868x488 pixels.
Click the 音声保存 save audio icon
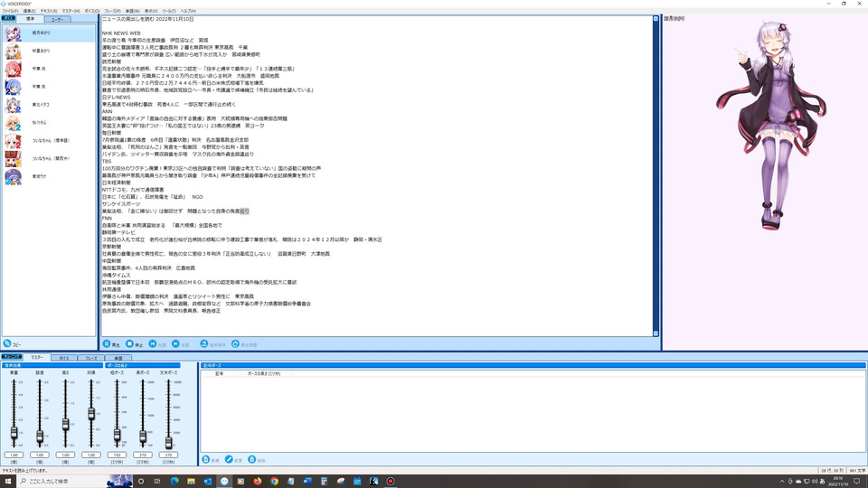[x=204, y=344]
